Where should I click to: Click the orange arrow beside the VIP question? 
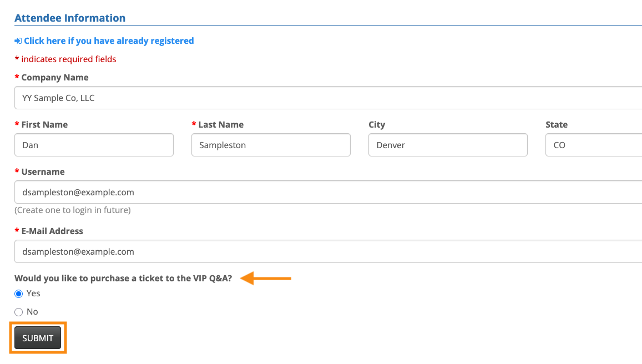point(266,278)
